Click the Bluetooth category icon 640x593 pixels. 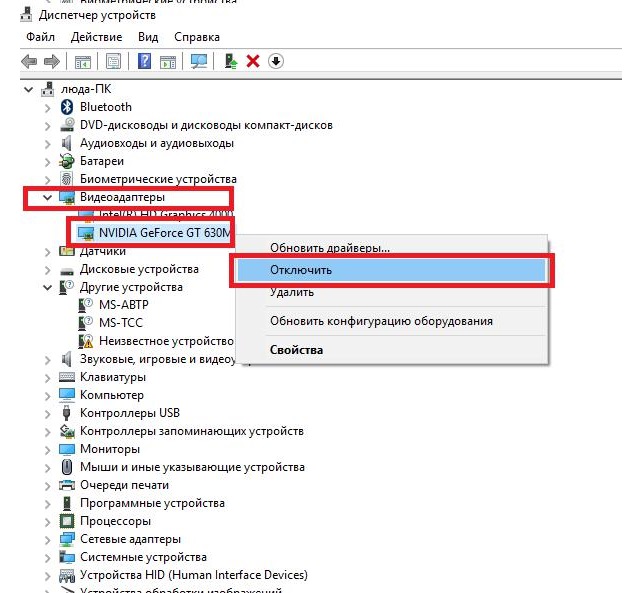(67, 107)
